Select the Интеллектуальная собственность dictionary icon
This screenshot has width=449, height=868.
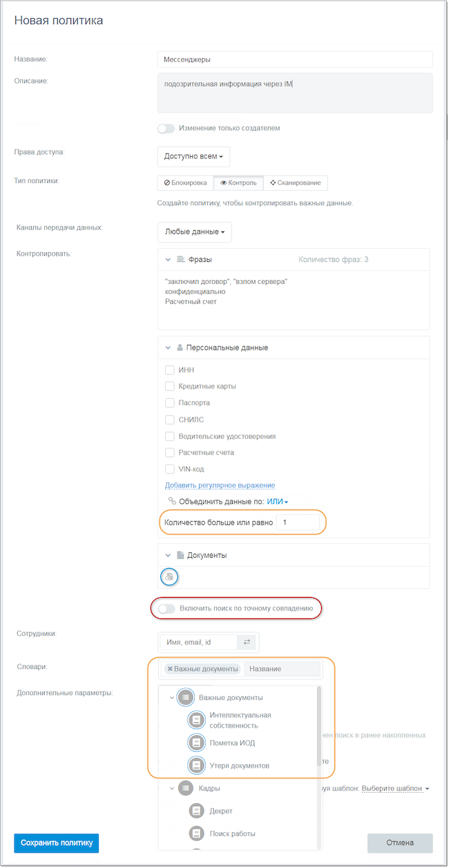coord(196,720)
